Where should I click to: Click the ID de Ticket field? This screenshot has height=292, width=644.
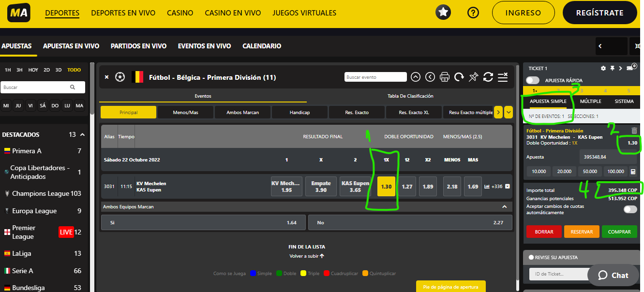(558, 274)
